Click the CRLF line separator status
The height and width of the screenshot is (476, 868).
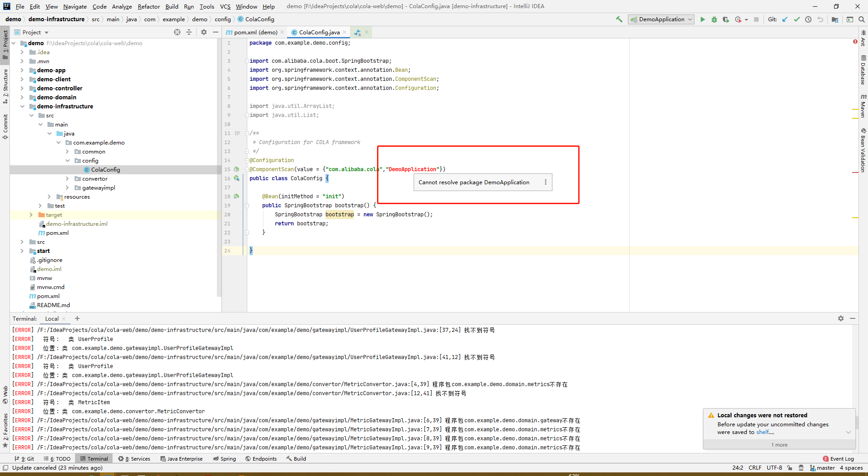tap(755, 467)
